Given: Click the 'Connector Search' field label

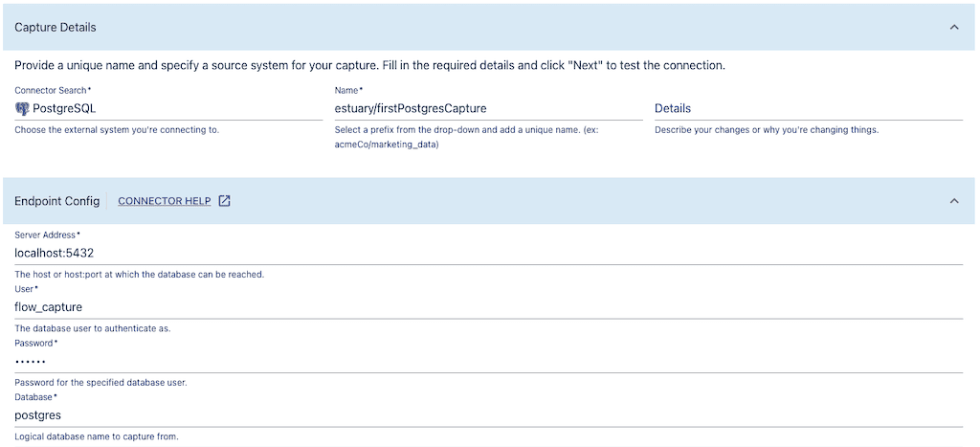Looking at the screenshot, I should pos(54,90).
